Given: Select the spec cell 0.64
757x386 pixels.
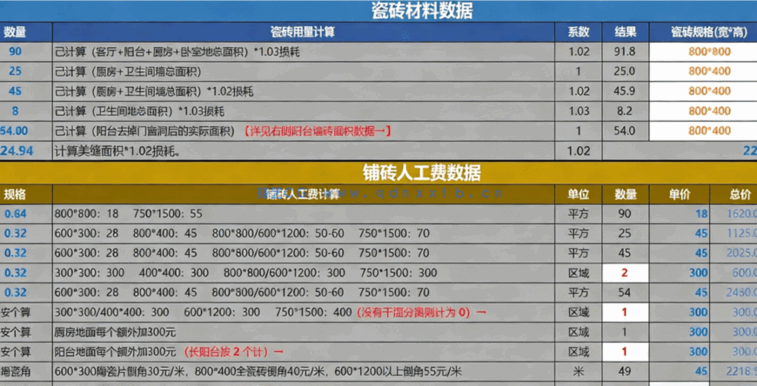Looking at the screenshot, I should pyautogui.click(x=26, y=214).
